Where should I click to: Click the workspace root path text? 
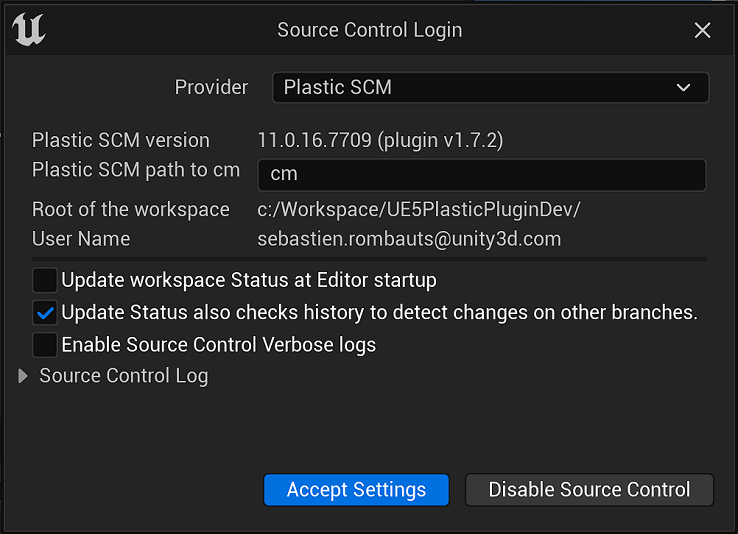tap(419, 210)
